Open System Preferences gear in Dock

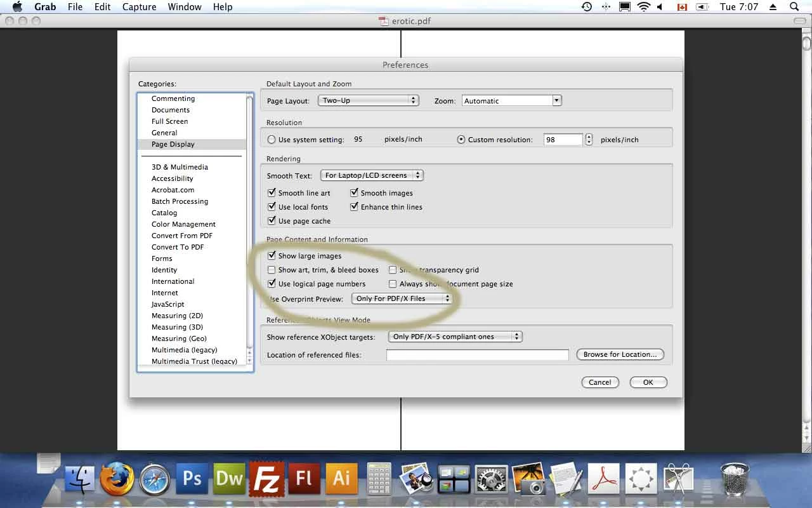point(491,479)
